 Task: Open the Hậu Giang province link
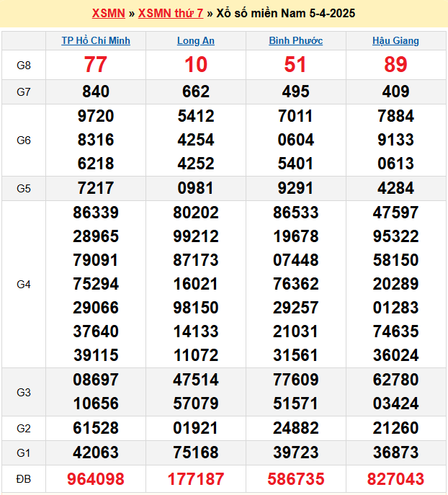395,41
